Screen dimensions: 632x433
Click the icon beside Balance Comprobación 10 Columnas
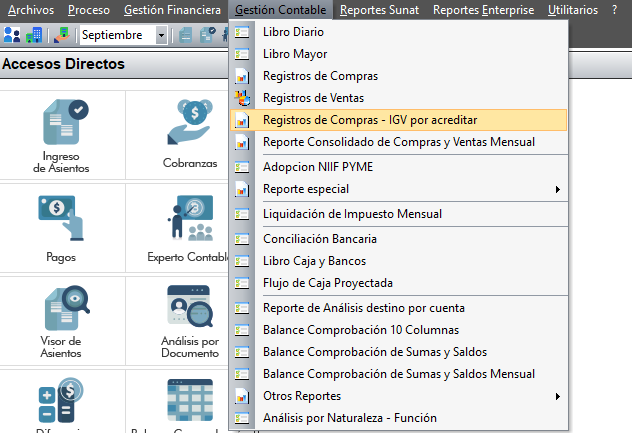click(242, 330)
